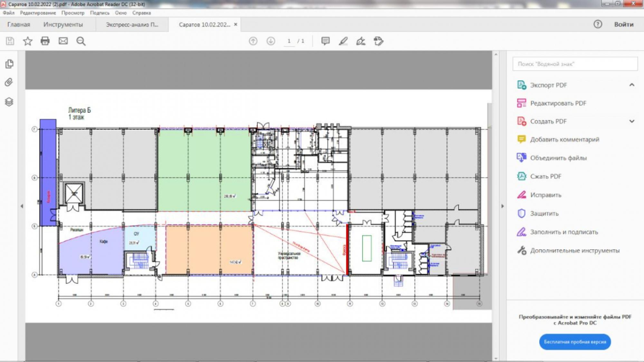Click the tools search field
The width and height of the screenshot is (644, 362).
click(x=575, y=64)
